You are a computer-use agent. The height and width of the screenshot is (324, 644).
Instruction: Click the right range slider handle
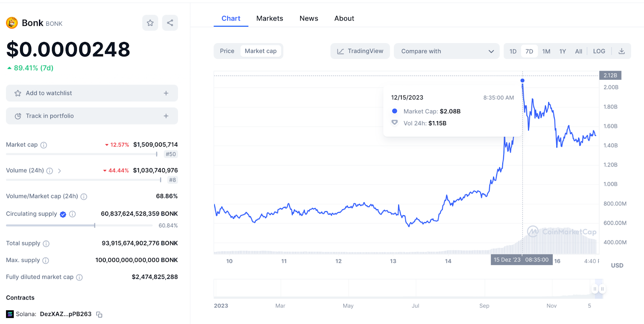[602, 289]
